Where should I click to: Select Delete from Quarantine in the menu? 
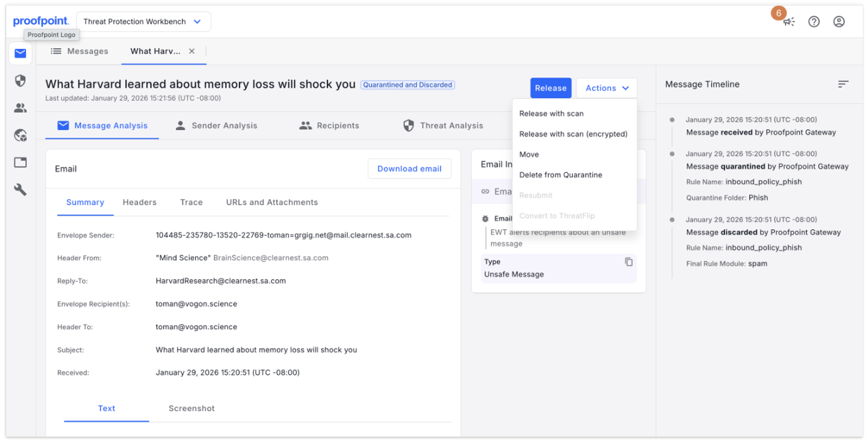tap(560, 174)
